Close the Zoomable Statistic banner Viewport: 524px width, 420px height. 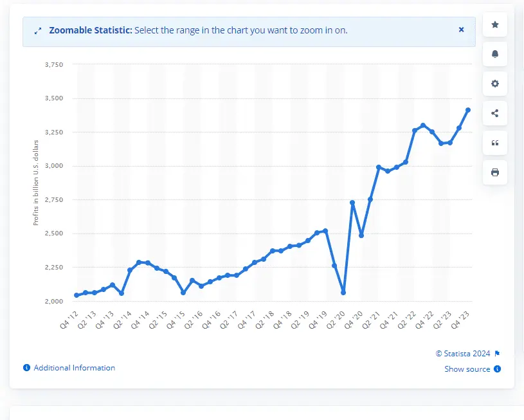(x=461, y=30)
